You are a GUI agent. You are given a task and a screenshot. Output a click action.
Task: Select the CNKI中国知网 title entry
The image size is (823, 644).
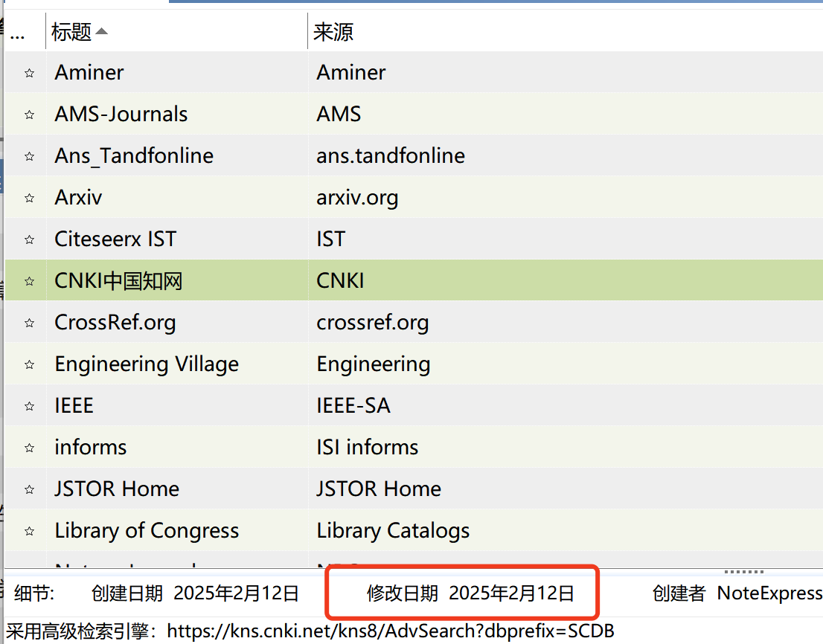tap(118, 280)
